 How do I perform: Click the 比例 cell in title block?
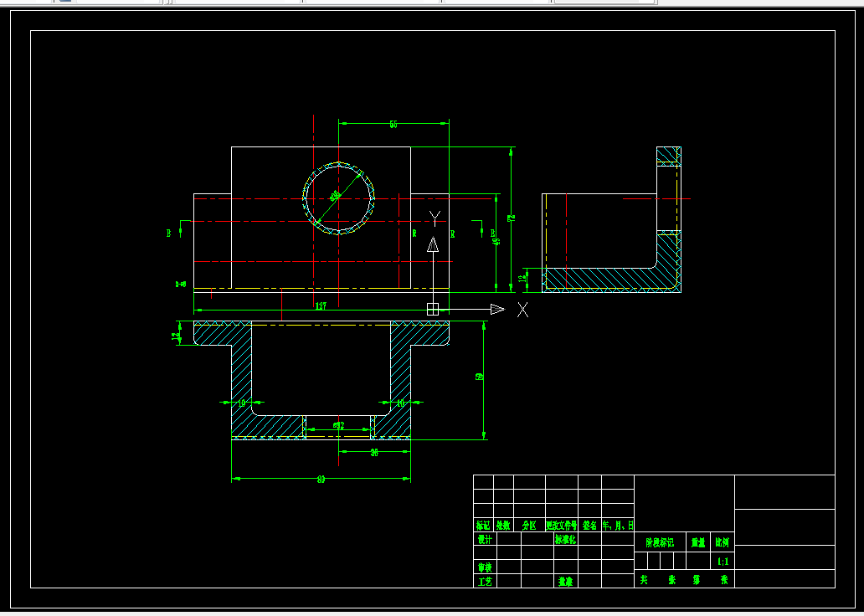(x=723, y=542)
